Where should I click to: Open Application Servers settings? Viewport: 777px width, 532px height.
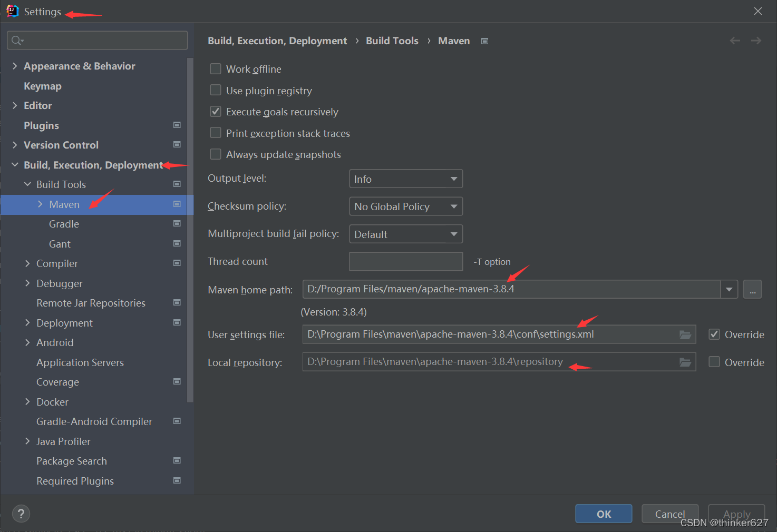[x=80, y=362]
